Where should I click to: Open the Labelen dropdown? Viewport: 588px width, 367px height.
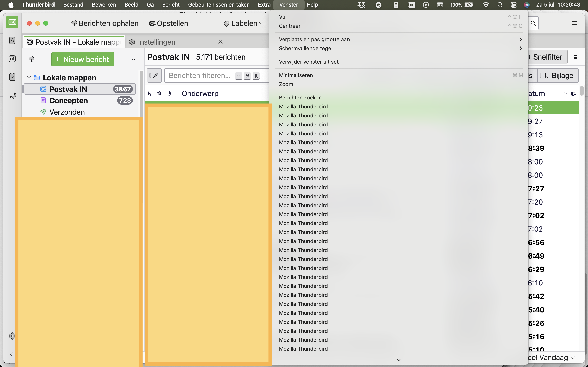tap(243, 23)
